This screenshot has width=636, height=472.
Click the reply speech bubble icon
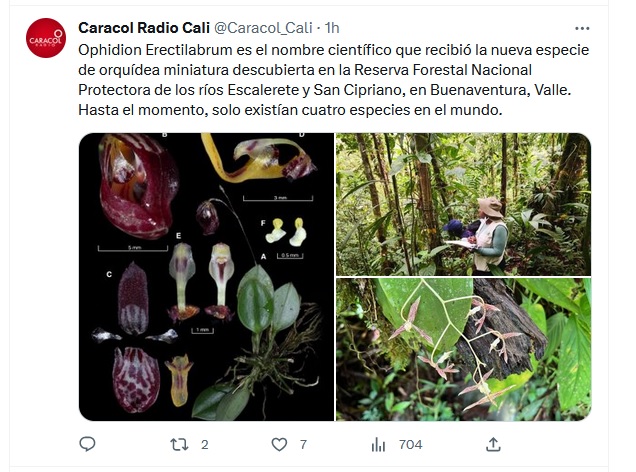87,444
